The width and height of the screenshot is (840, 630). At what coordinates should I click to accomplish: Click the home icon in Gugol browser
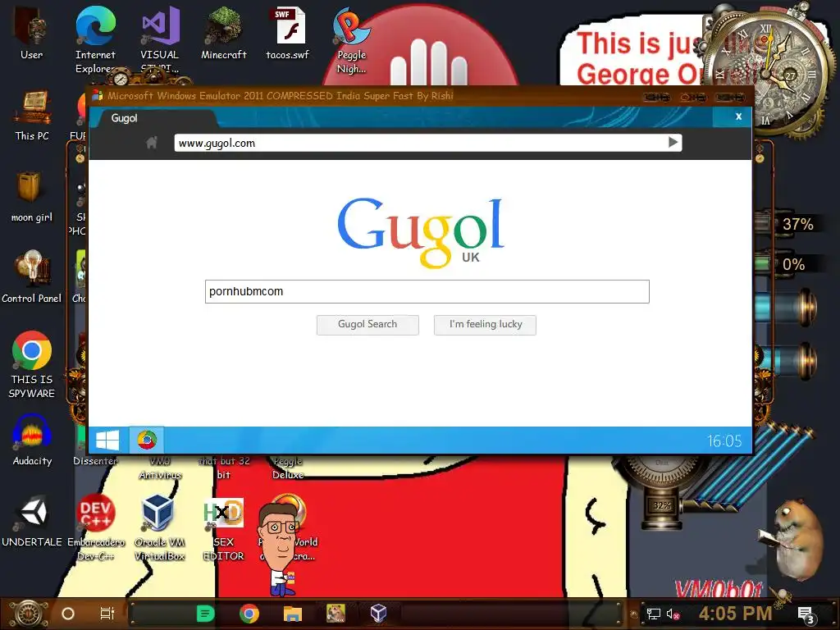(152, 143)
